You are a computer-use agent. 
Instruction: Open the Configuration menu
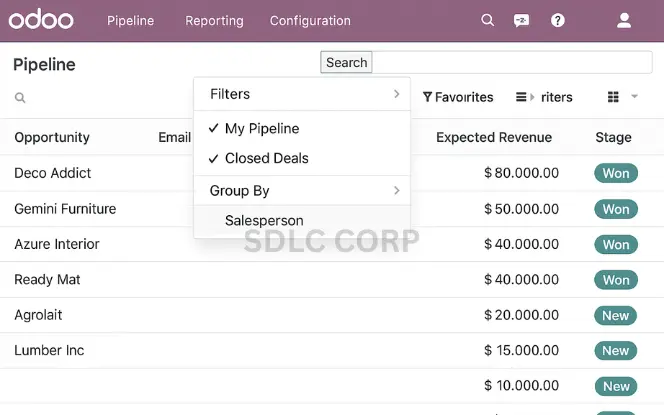coord(310,21)
